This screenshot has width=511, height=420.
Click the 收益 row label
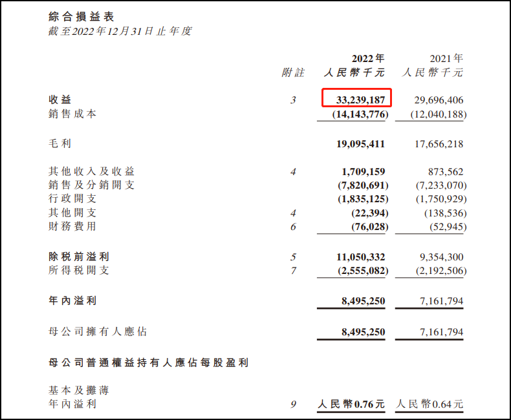pos(60,100)
